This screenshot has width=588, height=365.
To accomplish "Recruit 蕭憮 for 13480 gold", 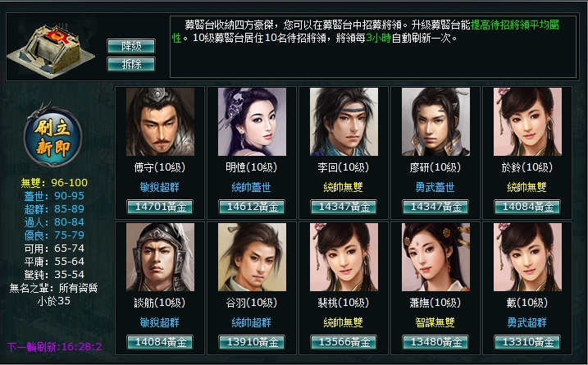I will (435, 342).
